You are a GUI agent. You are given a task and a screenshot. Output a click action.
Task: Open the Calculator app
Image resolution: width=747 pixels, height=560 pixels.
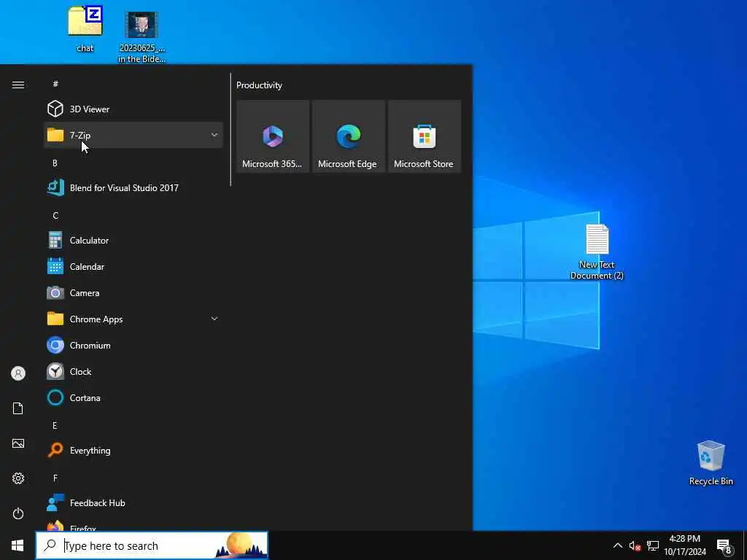pos(133,240)
